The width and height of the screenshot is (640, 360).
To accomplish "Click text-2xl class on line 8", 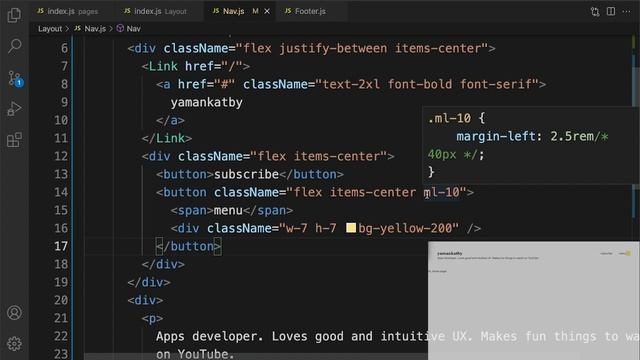I will pos(351,84).
